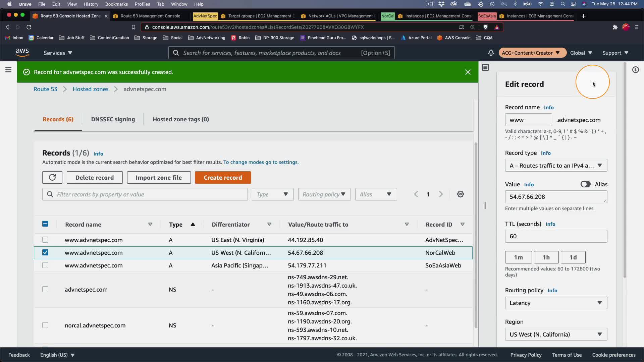Image resolution: width=644 pixels, height=362 pixels.
Task: Click the info circle help icon
Action: tap(635, 70)
